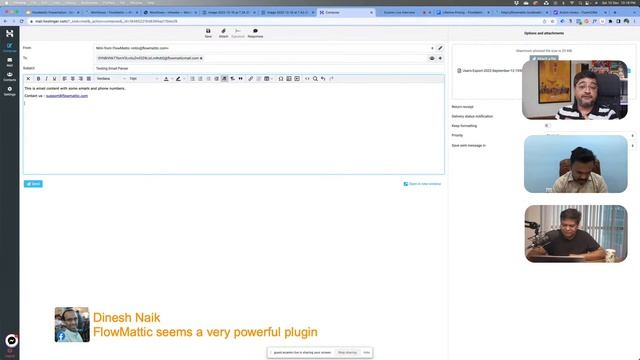Click the Messenger chat bubble icon
640x360 pixels.
point(11,340)
